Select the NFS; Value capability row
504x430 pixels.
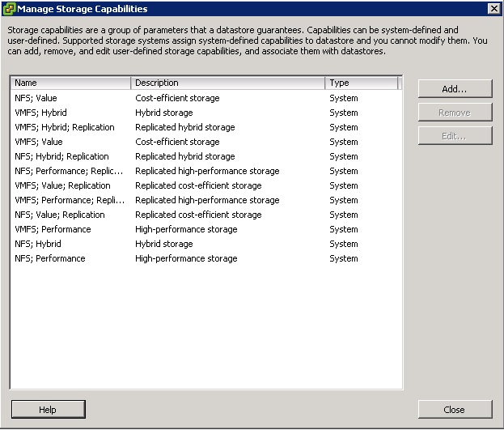point(36,98)
